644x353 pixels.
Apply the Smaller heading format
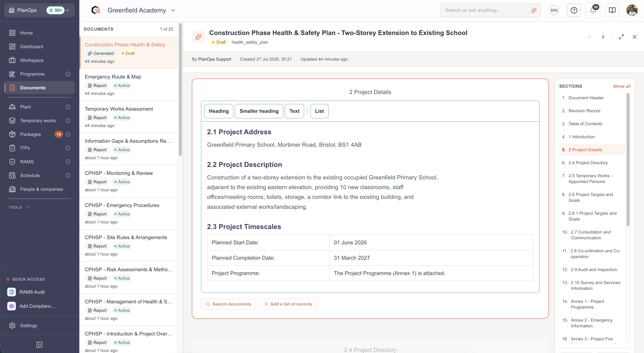(259, 111)
